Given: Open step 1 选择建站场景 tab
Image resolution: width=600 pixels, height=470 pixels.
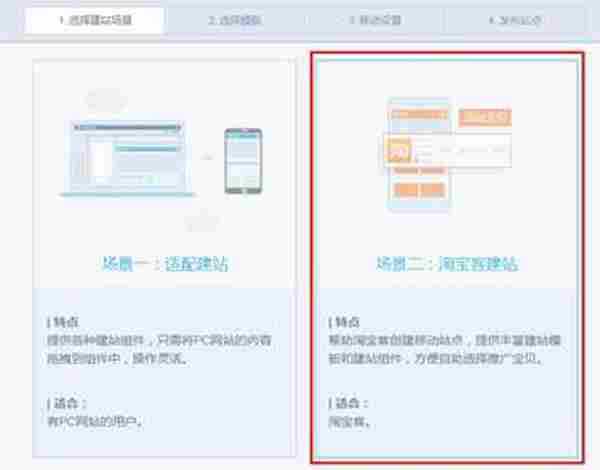Looking at the screenshot, I should pos(93,19).
